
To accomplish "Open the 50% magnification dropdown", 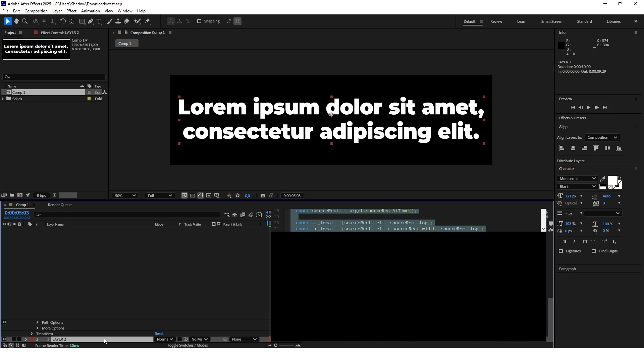I will 125,195.
